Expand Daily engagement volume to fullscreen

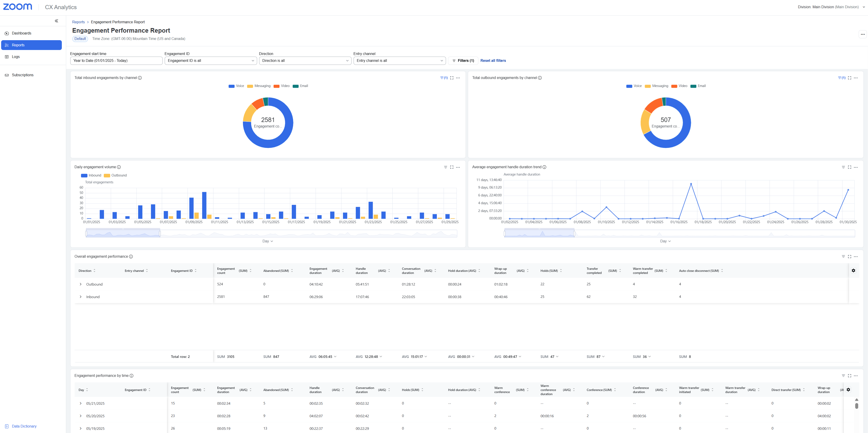(452, 167)
